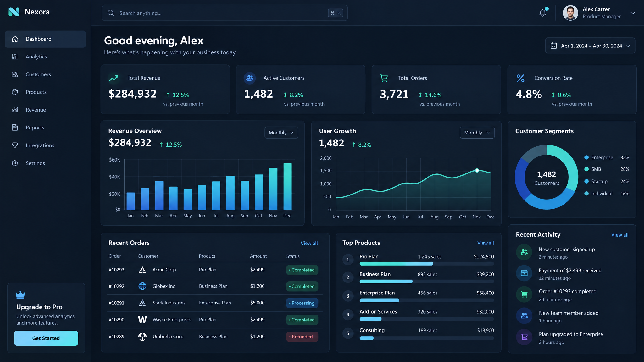This screenshot has height=362, width=644.
Task: Click the Payment received activity icon
Action: [x=524, y=273]
